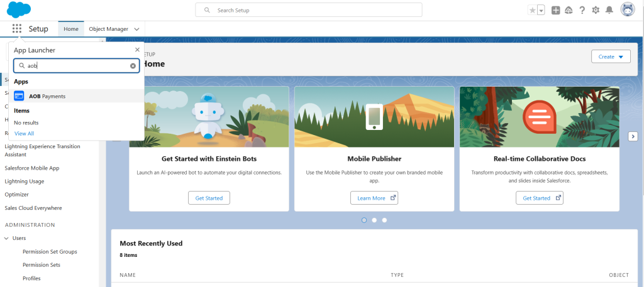Advance carousel with right arrow
This screenshot has height=287, width=644.
tap(633, 136)
